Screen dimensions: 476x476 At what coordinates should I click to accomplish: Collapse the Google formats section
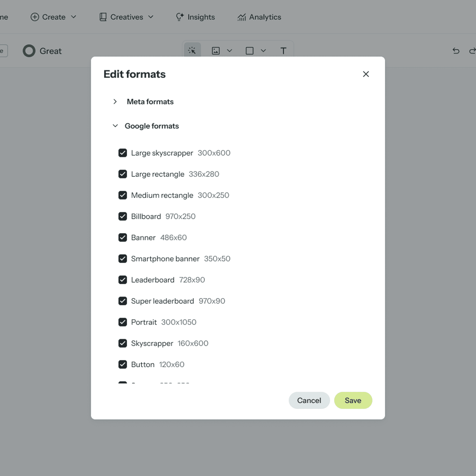115,126
